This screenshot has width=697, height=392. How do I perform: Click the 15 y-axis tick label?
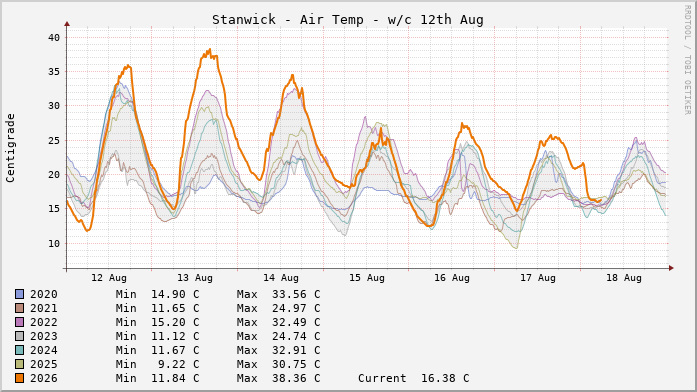click(54, 209)
